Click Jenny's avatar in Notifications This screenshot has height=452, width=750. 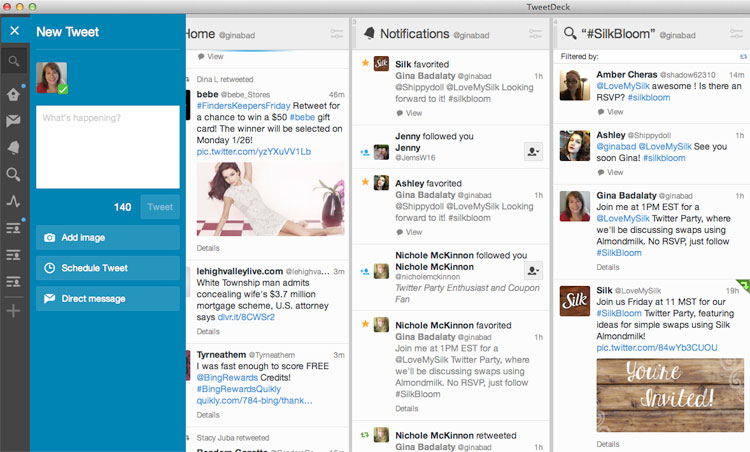click(381, 152)
